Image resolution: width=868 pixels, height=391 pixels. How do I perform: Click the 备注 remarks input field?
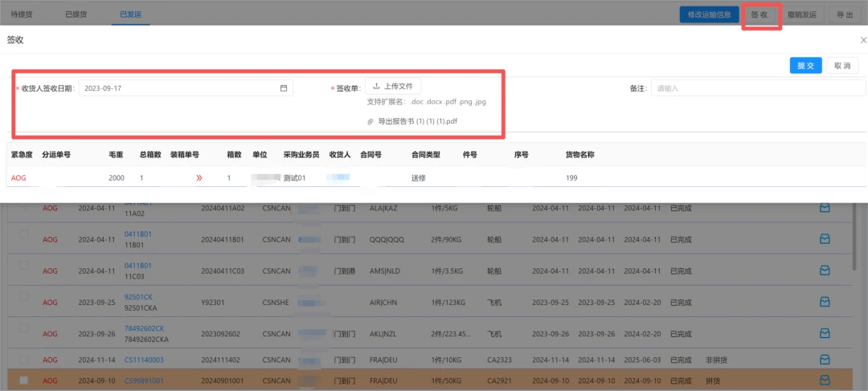(758, 88)
